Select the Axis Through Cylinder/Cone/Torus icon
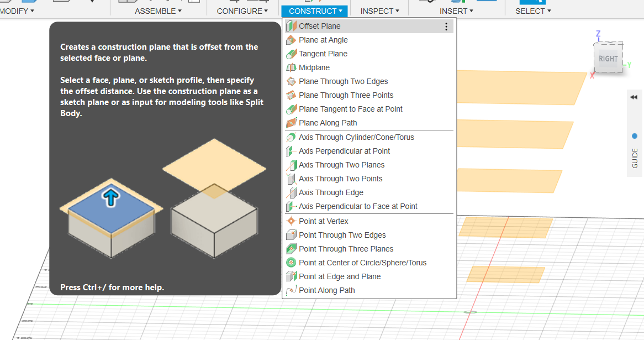The width and height of the screenshot is (644, 340). point(291,137)
